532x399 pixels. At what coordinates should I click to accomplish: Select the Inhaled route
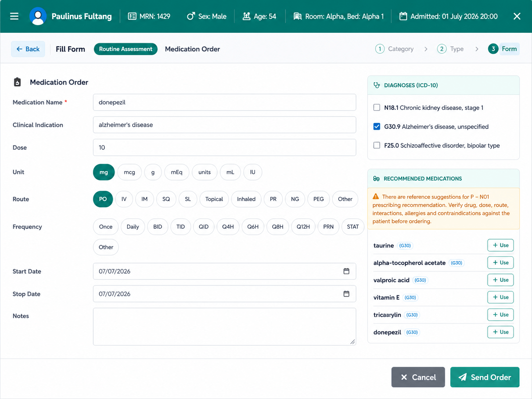click(x=246, y=199)
